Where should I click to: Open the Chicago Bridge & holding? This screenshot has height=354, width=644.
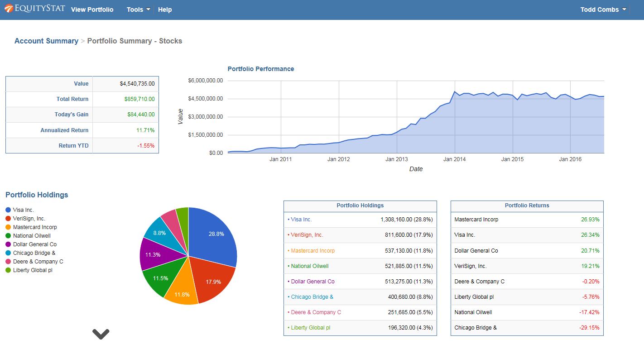point(312,297)
